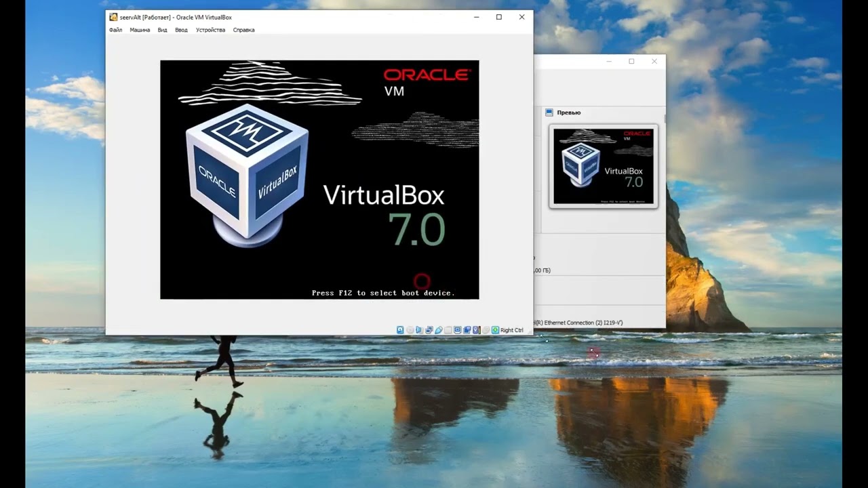This screenshot has height=488, width=868.
Task: Close the background VirtualBox Manager window
Action: 654,61
